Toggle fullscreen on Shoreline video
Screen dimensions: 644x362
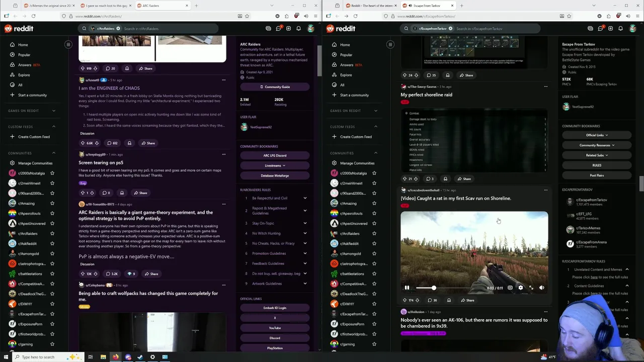click(531, 288)
